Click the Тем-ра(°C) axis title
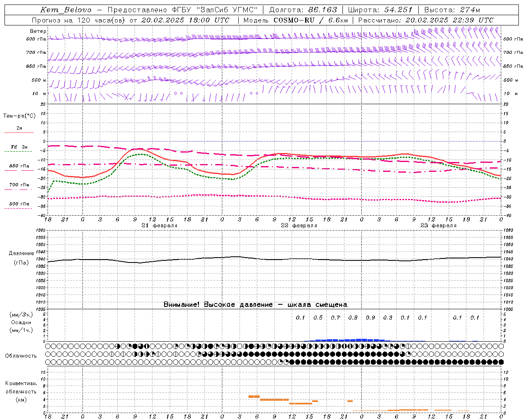The image size is (525, 420). [19, 116]
